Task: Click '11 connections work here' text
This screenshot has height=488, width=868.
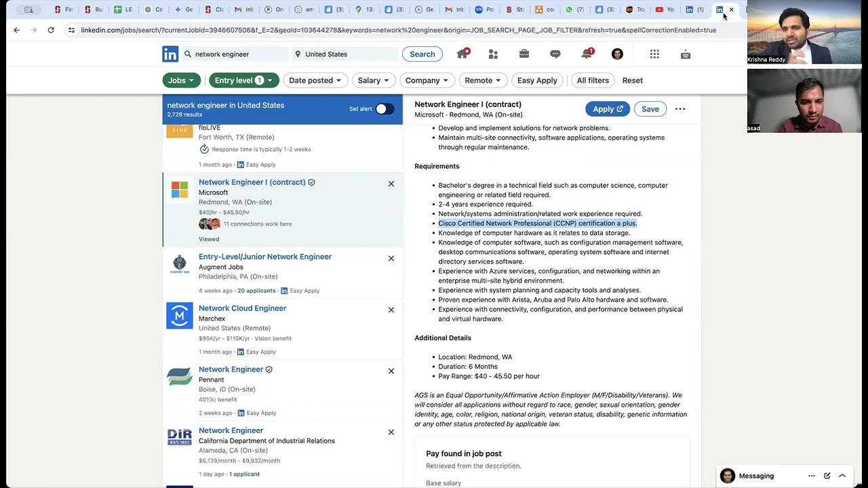Action: coord(258,224)
